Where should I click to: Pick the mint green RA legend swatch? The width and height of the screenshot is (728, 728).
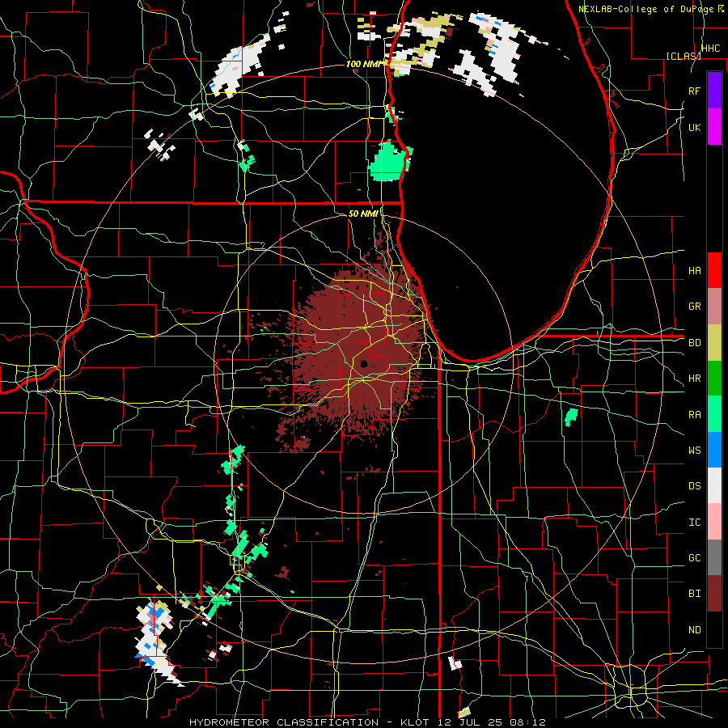714,414
